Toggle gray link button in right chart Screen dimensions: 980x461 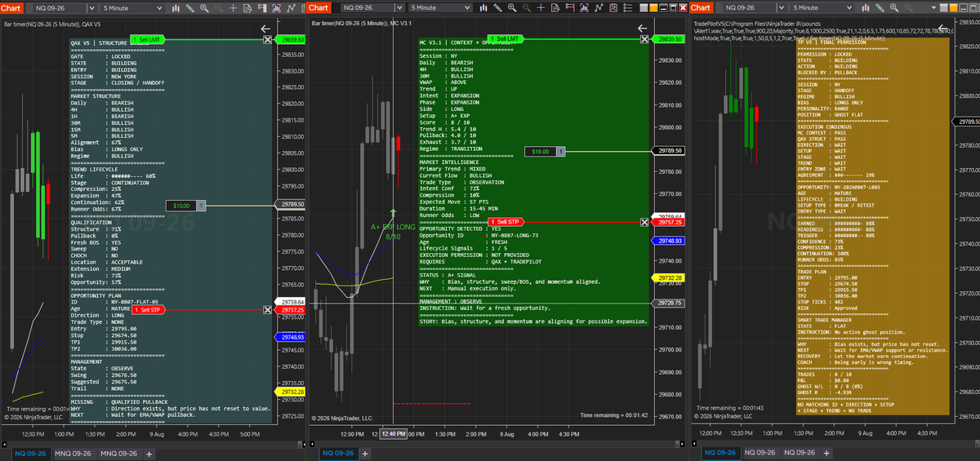pyautogui.click(x=943, y=7)
